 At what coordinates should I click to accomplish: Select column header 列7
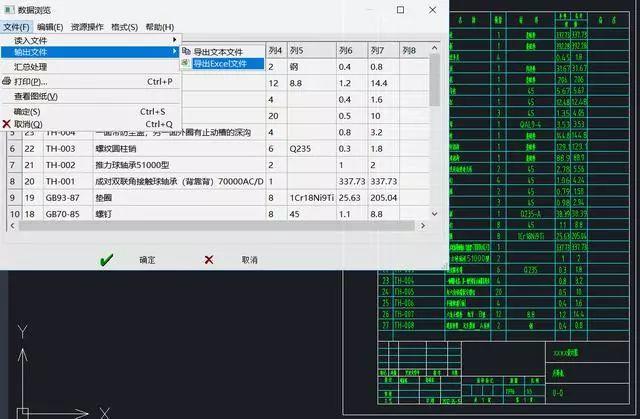pos(384,51)
